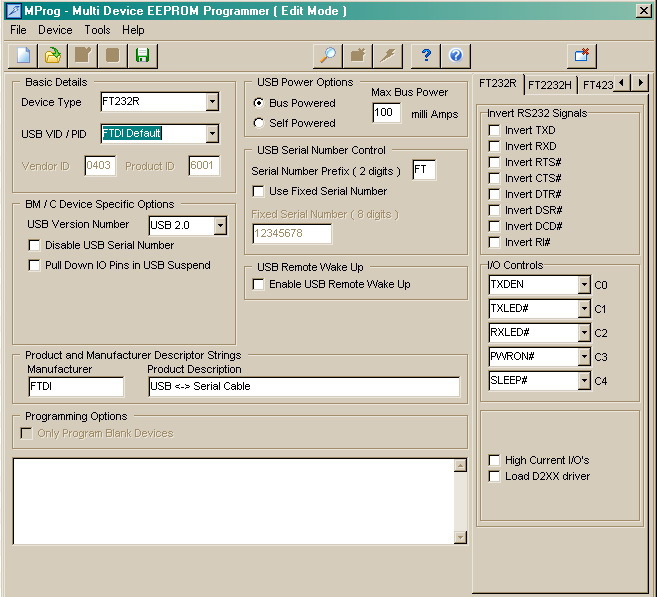The width and height of the screenshot is (657, 597).
Task: Check the Invert TXD option
Action: pos(494,130)
